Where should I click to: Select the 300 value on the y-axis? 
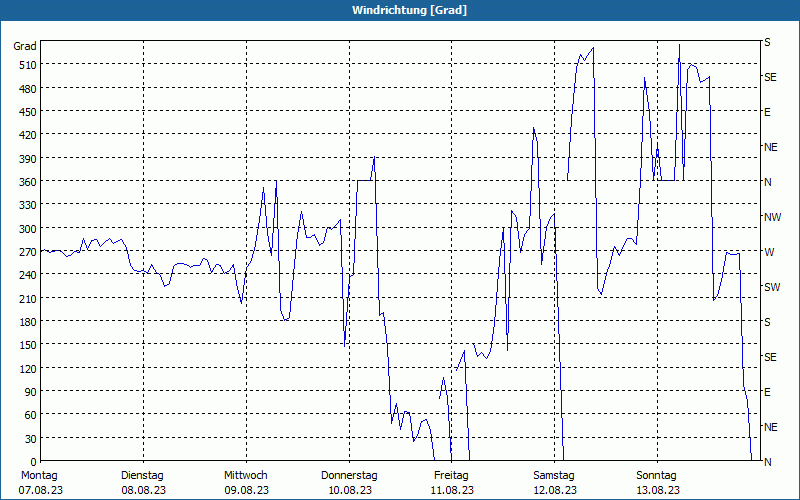tap(28, 229)
